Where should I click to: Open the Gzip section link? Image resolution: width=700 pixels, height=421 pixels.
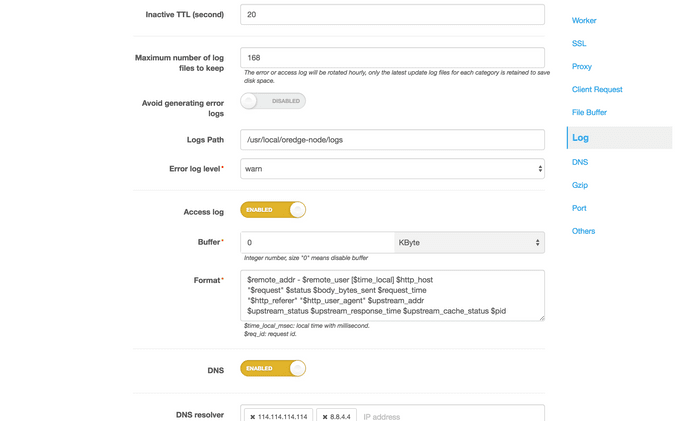[580, 185]
